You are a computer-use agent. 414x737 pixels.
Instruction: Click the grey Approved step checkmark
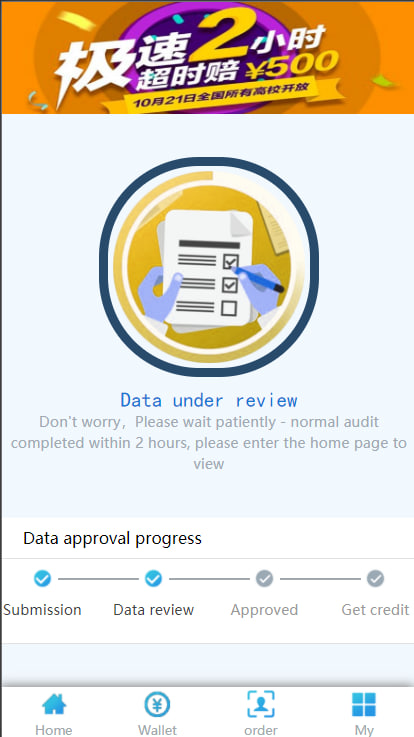pyautogui.click(x=264, y=579)
